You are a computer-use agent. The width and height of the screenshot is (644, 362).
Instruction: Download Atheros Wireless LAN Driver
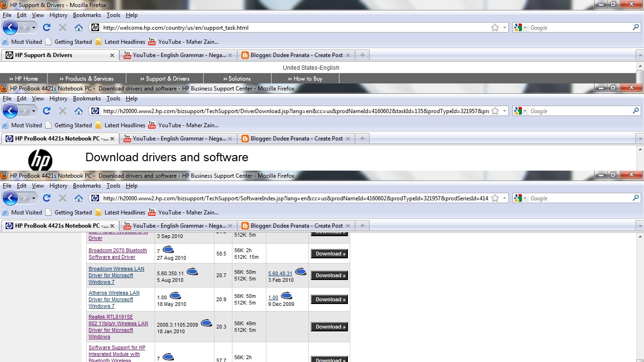click(x=329, y=299)
